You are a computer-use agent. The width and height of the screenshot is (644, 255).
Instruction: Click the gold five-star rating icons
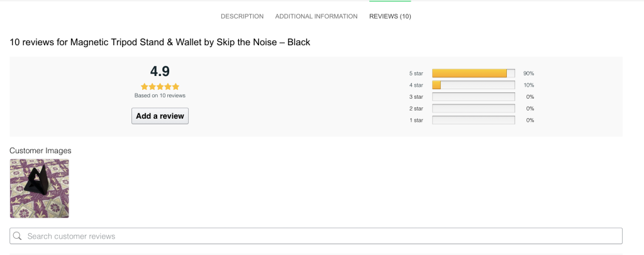pos(160,87)
